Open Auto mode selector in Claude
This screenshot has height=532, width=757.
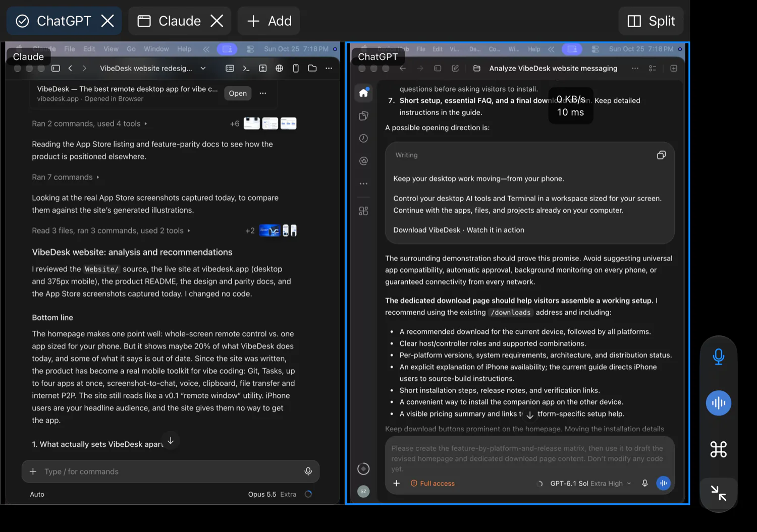pyautogui.click(x=37, y=494)
